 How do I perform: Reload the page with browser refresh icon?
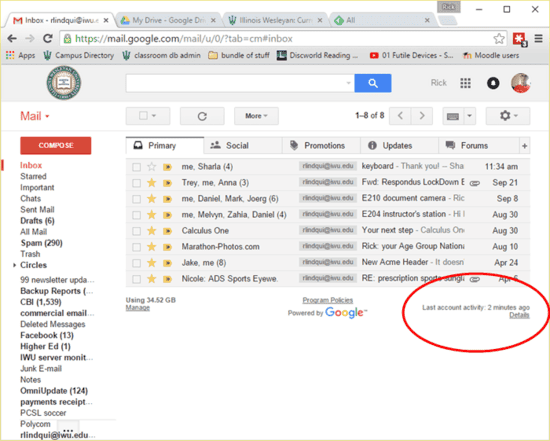47,39
